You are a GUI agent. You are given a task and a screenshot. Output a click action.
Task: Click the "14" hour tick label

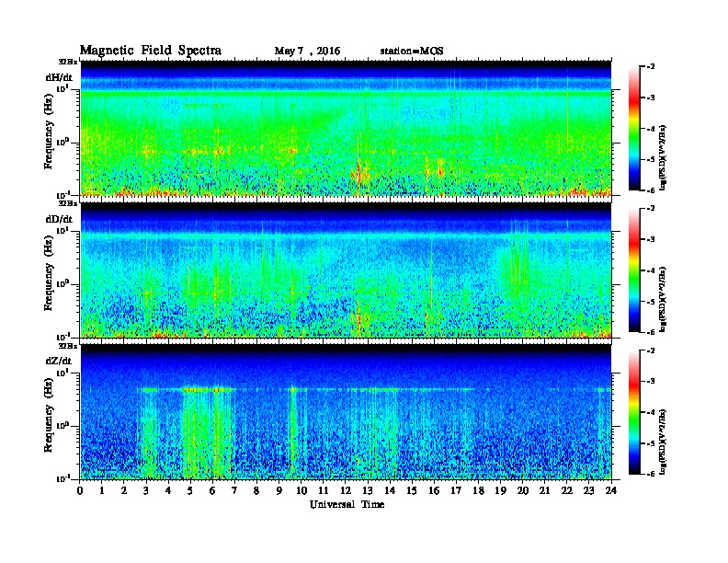click(x=390, y=490)
